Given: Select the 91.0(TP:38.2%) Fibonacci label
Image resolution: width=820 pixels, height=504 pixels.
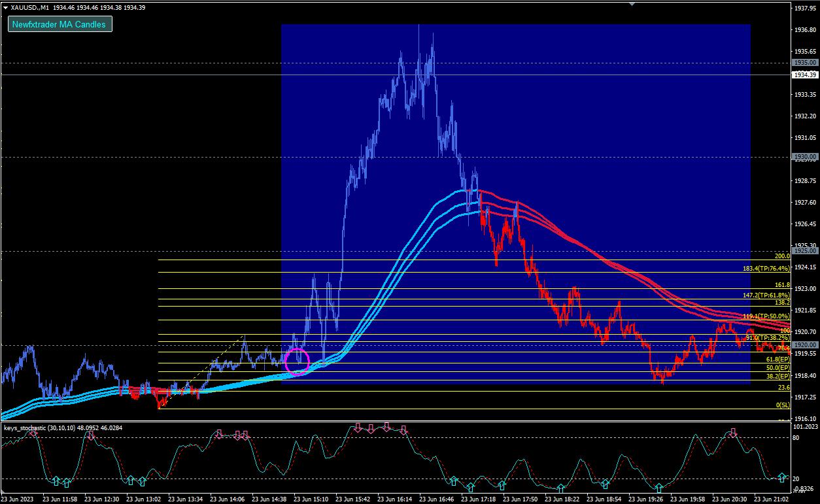Looking at the screenshot, I should (x=768, y=337).
